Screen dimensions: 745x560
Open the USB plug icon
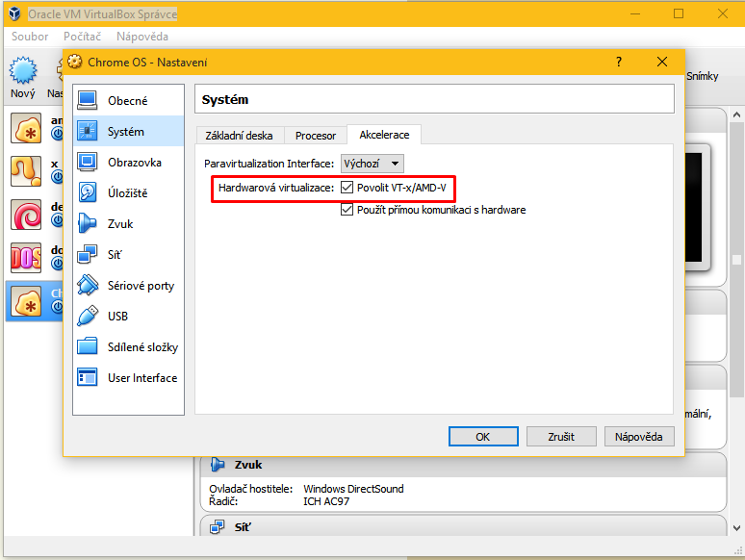tap(88, 316)
